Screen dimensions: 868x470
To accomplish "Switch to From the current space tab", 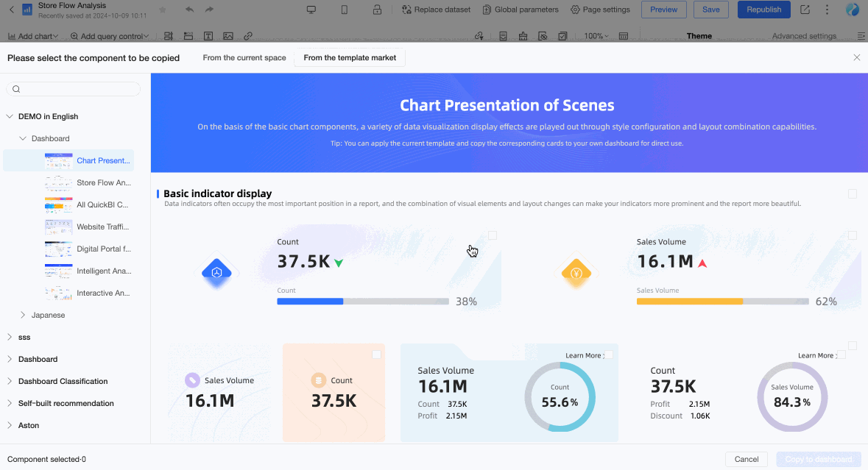I will 244,57.
